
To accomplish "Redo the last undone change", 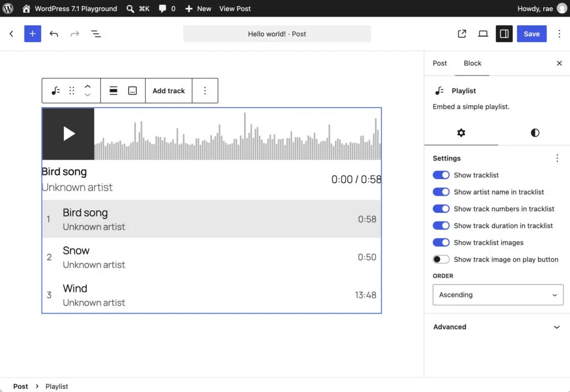I will coord(75,34).
